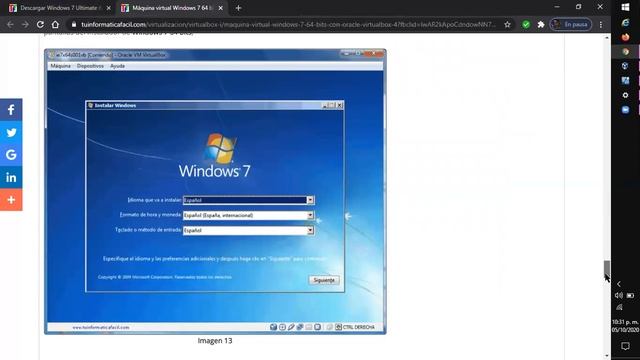Click scrollbar up arrow
The height and width of the screenshot is (360, 640).
(607, 38)
